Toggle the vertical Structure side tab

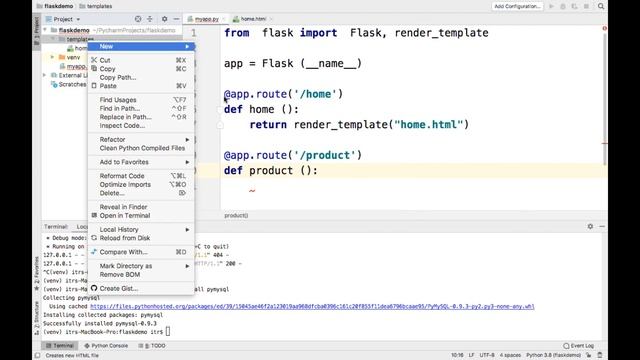(x=36, y=318)
